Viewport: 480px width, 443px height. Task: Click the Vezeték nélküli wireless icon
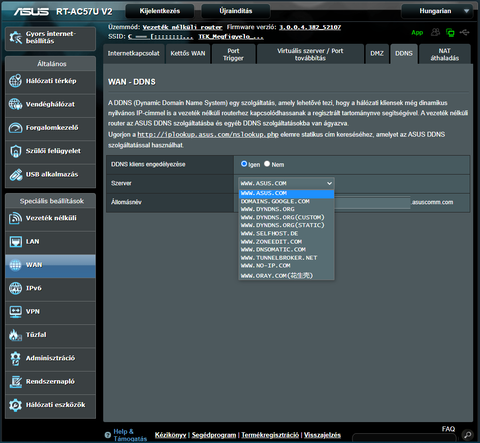point(15,218)
